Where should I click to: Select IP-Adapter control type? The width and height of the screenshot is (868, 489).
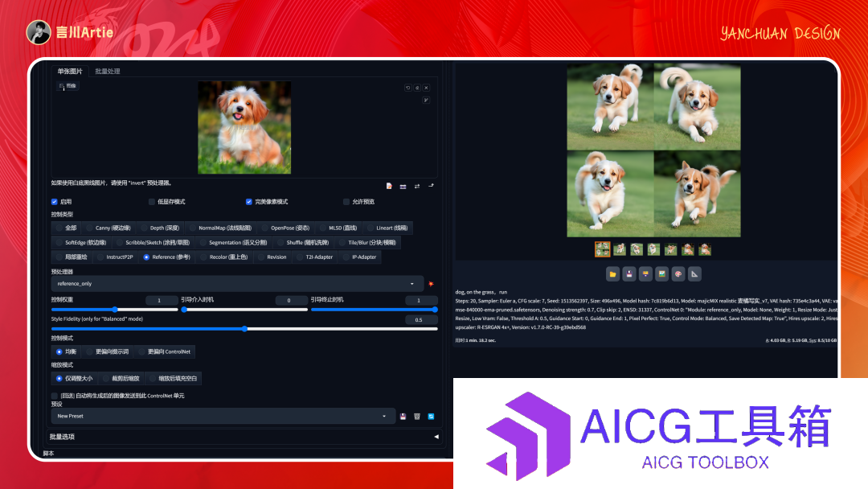(x=359, y=257)
